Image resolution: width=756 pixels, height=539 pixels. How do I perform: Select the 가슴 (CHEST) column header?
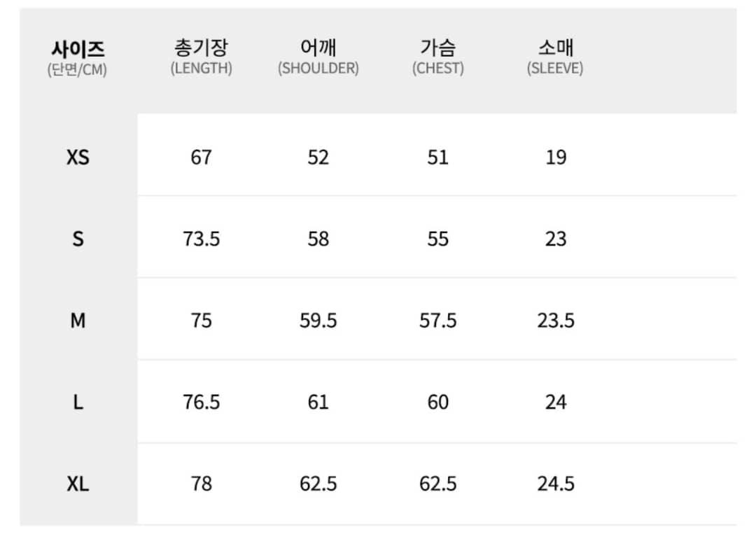tap(437, 58)
